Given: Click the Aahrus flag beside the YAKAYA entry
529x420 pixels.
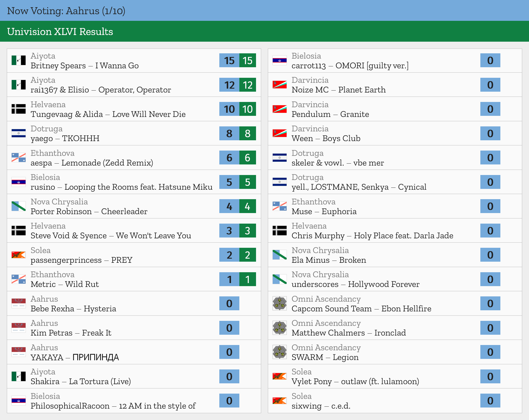Looking at the screenshot, I should tap(19, 352).
